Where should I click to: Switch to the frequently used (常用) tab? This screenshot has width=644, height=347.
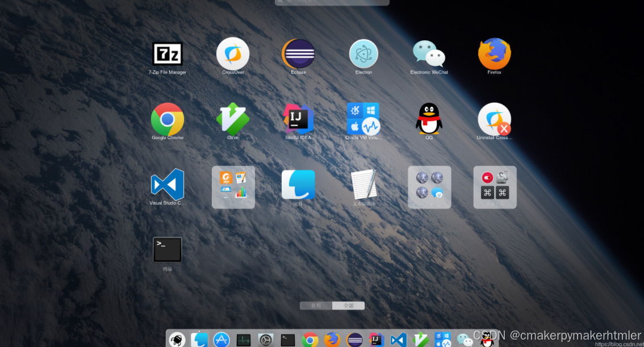316,306
